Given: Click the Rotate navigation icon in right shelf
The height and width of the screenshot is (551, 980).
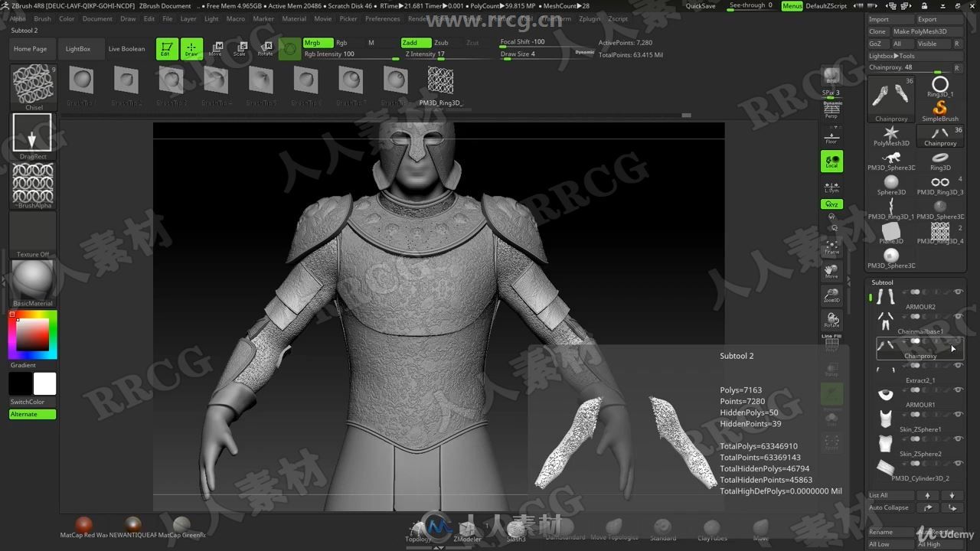Looking at the screenshot, I should click(831, 319).
